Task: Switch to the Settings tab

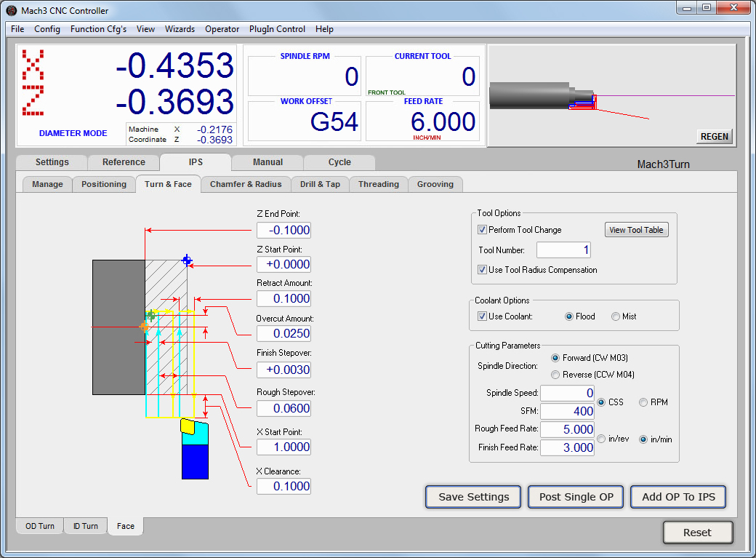Action: (52, 162)
